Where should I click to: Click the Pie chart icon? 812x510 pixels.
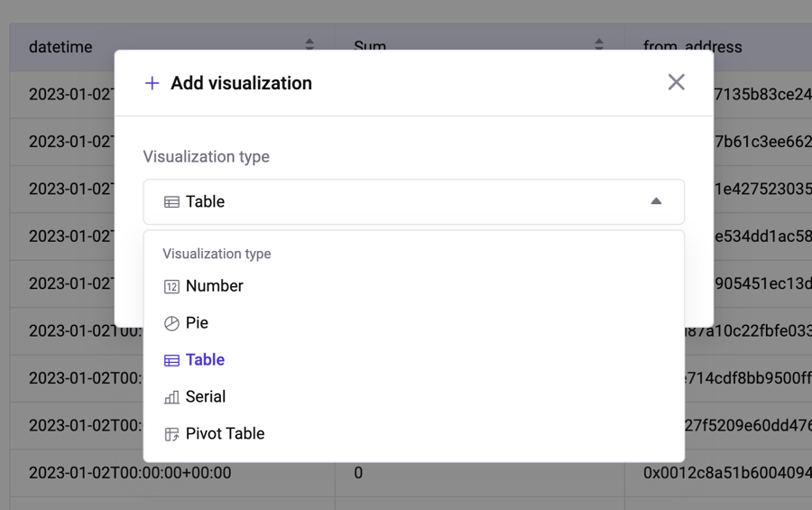[171, 323]
